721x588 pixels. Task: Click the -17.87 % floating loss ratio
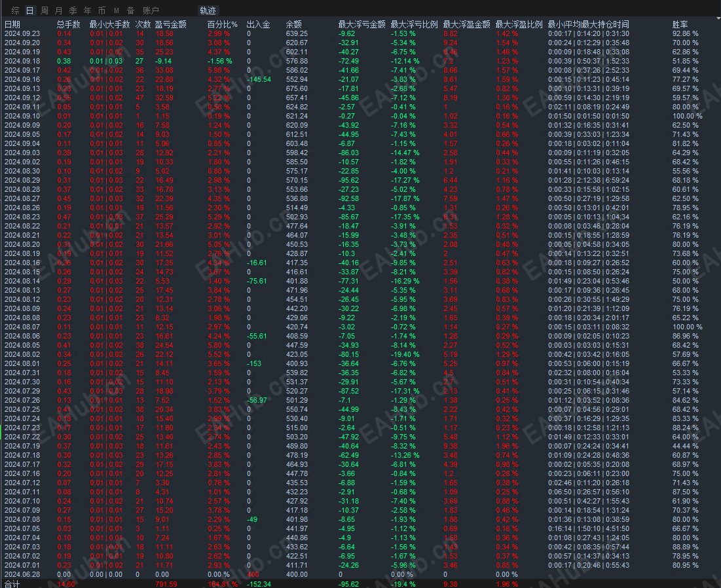405,198
